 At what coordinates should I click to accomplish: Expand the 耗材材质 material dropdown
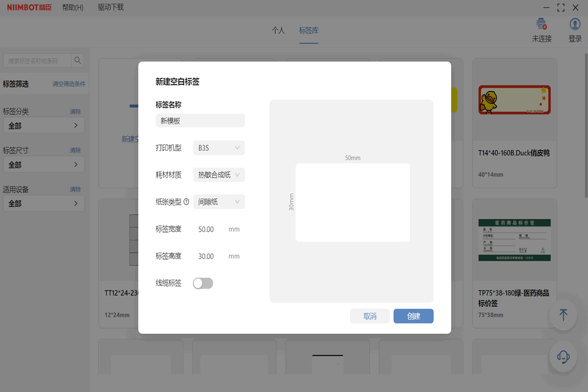tap(218, 175)
